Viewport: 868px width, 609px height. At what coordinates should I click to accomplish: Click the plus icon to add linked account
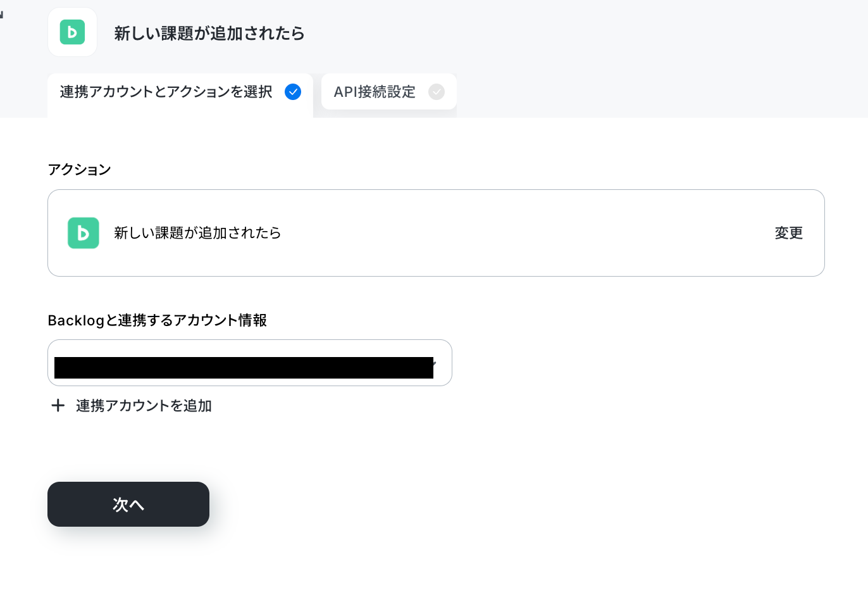click(x=58, y=405)
